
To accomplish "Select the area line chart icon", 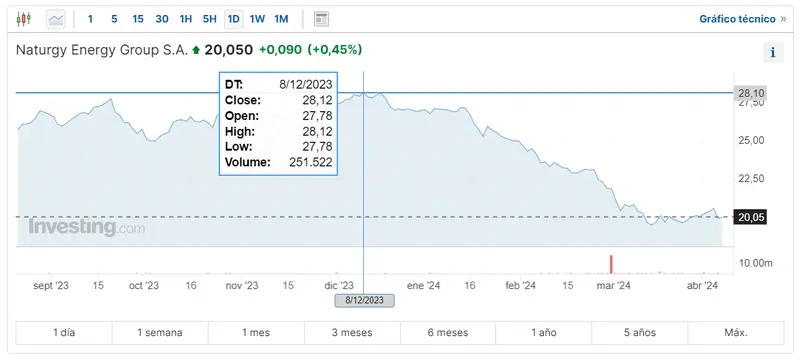I will [x=56, y=19].
